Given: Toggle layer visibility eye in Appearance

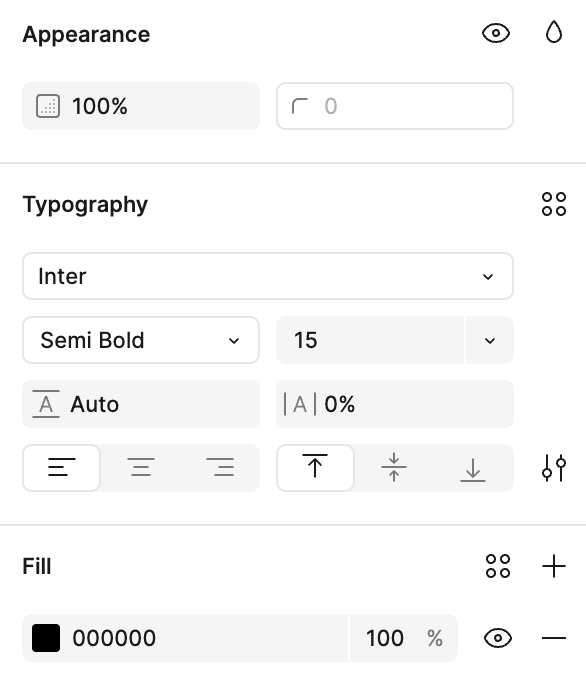Looking at the screenshot, I should pos(496,33).
